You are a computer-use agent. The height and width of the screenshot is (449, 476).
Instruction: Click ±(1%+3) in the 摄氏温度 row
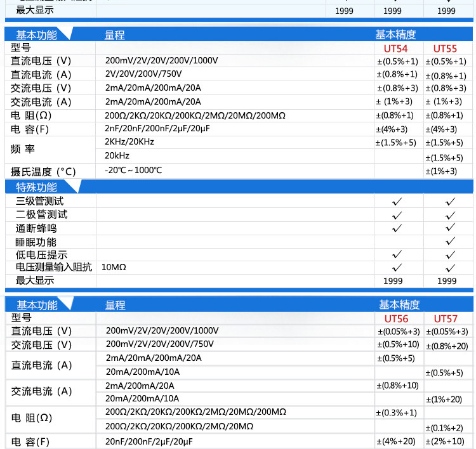tap(441, 171)
